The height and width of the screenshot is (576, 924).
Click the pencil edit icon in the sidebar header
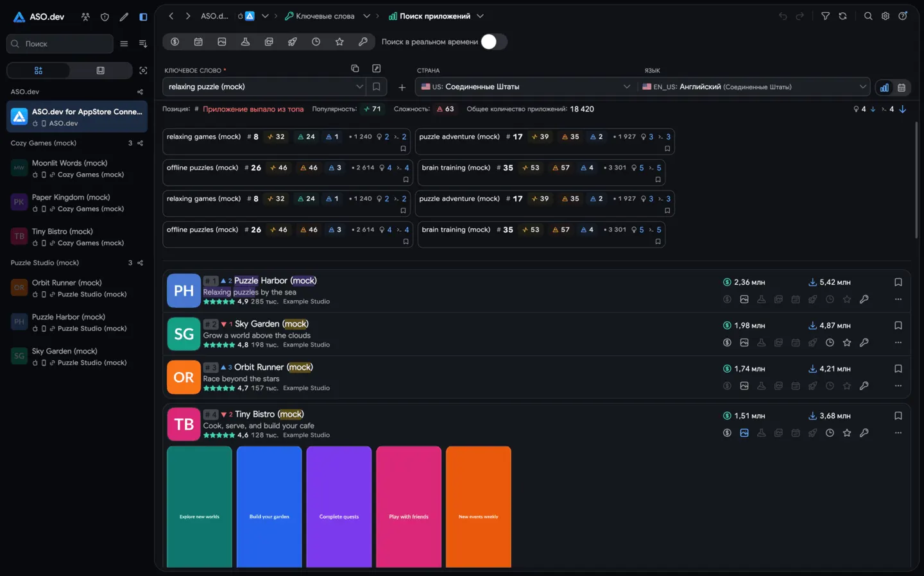point(124,17)
